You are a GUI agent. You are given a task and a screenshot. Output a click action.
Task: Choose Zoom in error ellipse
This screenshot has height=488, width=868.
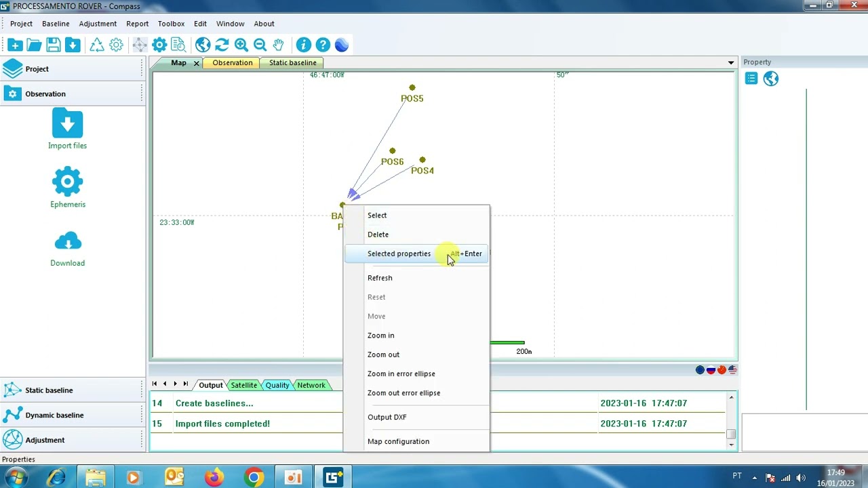416,373
